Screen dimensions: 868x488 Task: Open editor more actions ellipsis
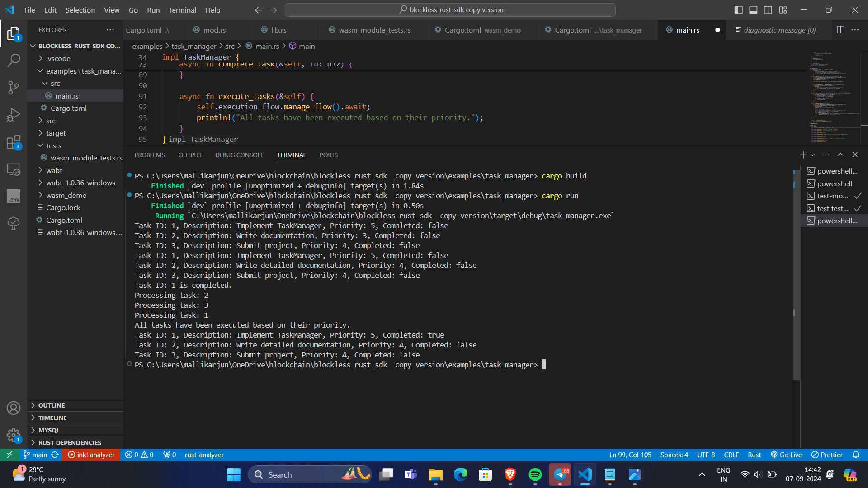pyautogui.click(x=855, y=30)
